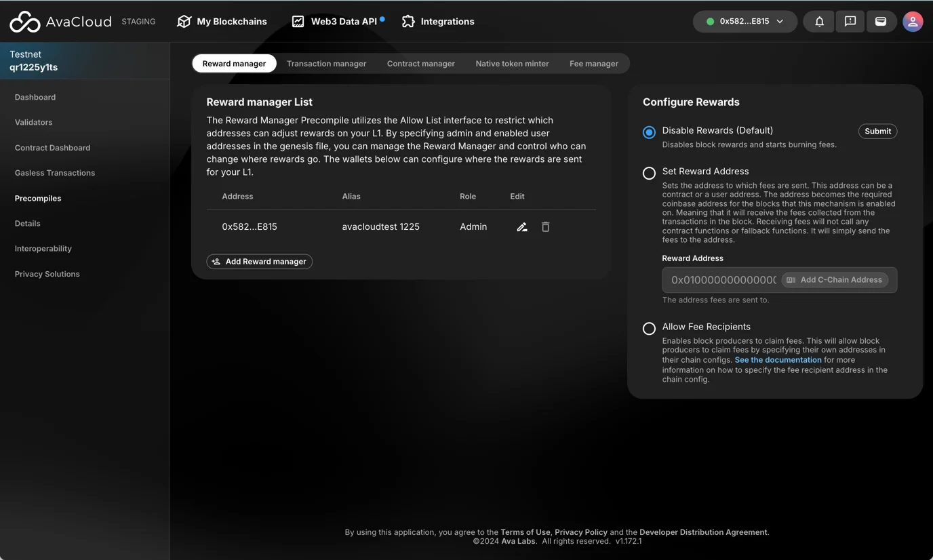The image size is (933, 560).
Task: Click the Web3 Data API chart icon
Action: 298,22
